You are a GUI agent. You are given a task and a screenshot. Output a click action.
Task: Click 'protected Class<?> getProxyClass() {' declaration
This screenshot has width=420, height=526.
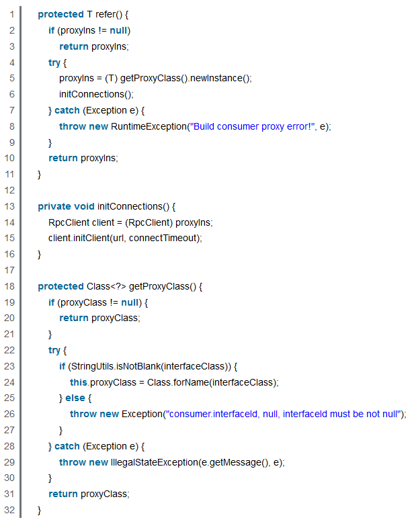point(120,286)
